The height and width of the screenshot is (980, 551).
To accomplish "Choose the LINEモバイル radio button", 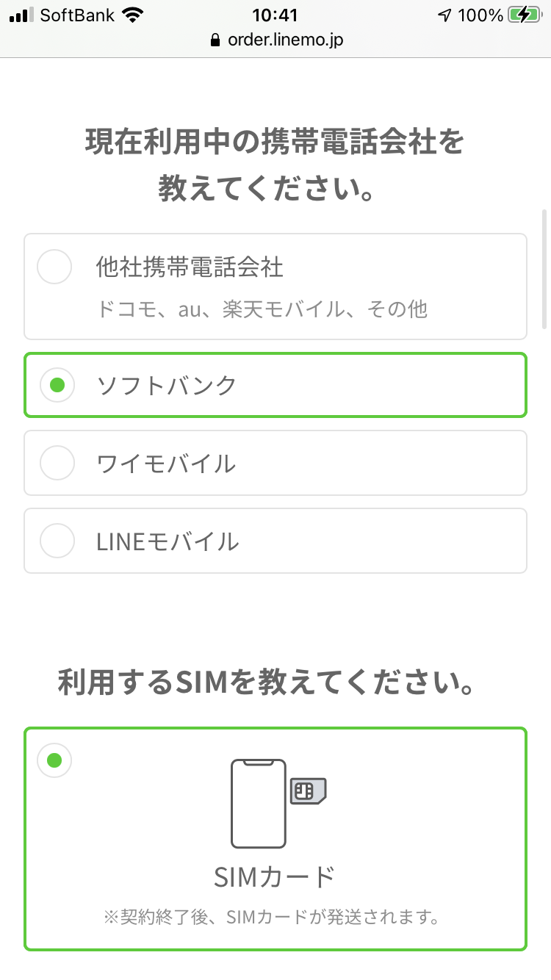I will pyautogui.click(x=57, y=541).
